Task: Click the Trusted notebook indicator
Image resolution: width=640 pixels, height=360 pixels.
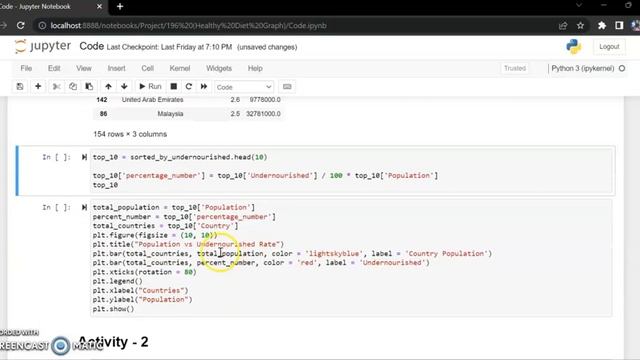Action: tap(515, 68)
